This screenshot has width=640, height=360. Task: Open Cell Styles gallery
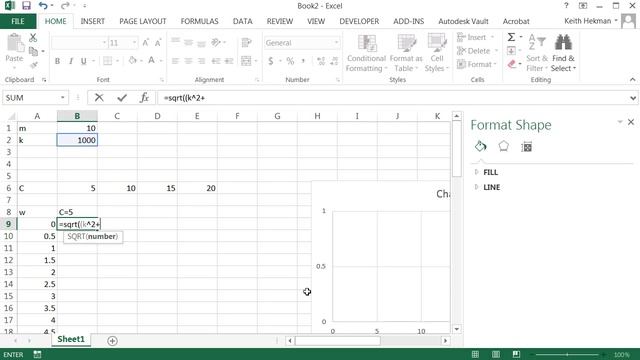click(437, 53)
